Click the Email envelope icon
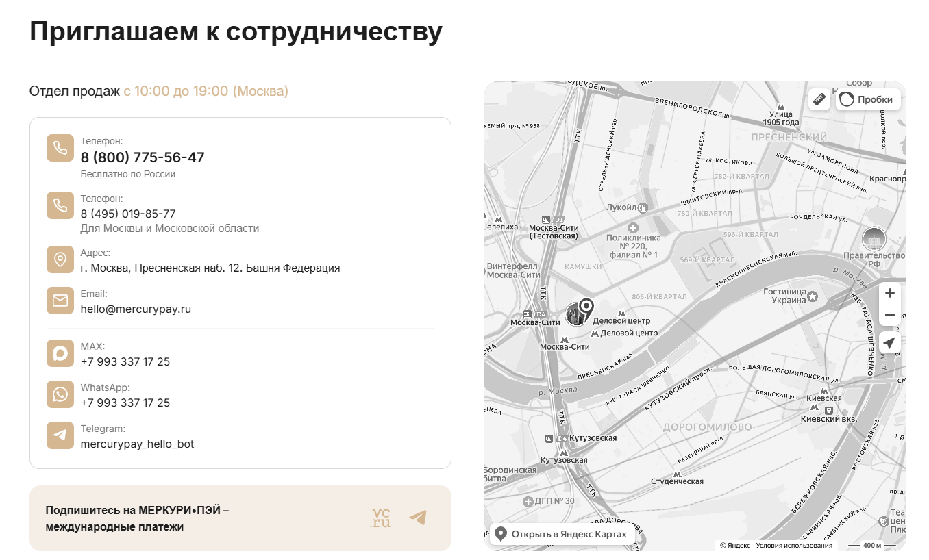This screenshot has width=929, height=560. point(60,301)
